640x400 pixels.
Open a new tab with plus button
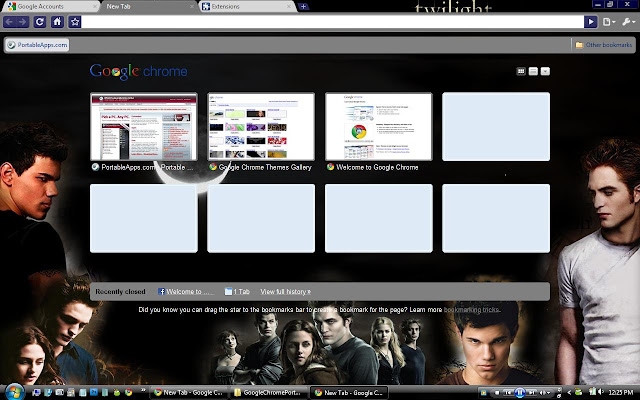303,7
